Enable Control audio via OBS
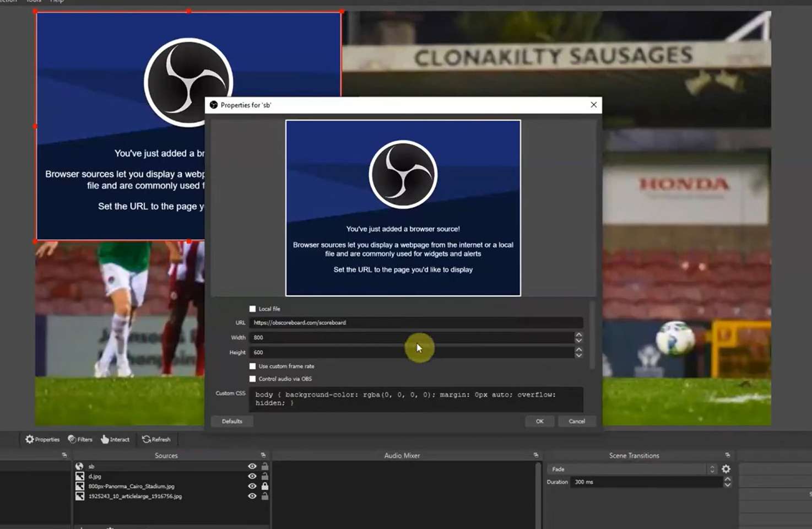 (252, 379)
